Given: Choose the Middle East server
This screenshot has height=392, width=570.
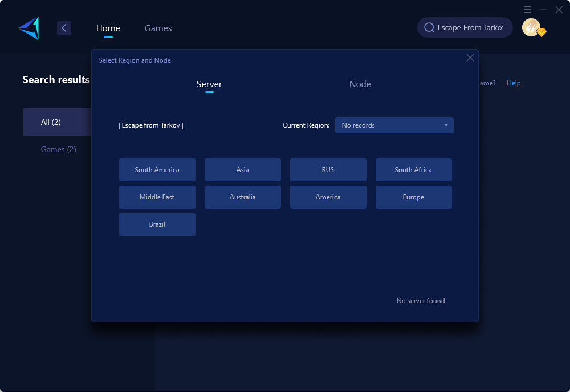Looking at the screenshot, I should [x=157, y=197].
